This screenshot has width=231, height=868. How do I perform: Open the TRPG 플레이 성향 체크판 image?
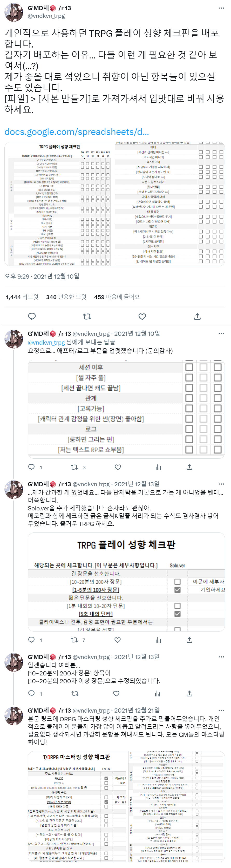114,204
